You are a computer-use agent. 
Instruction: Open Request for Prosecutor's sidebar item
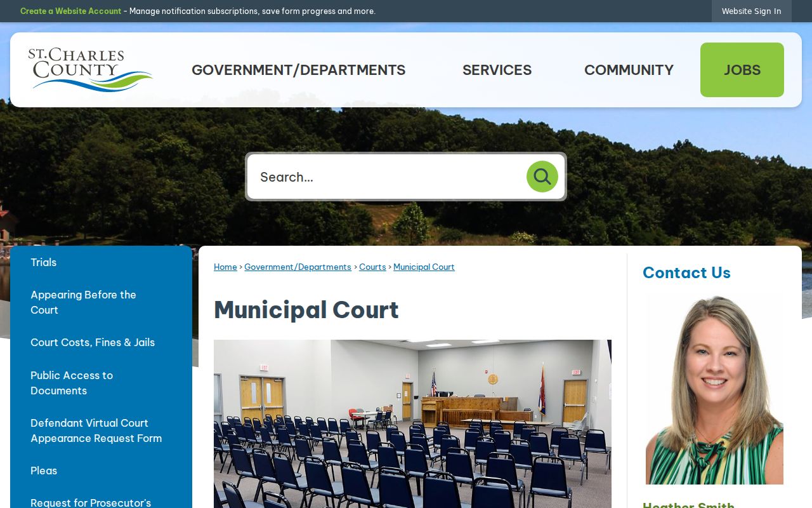101,499
